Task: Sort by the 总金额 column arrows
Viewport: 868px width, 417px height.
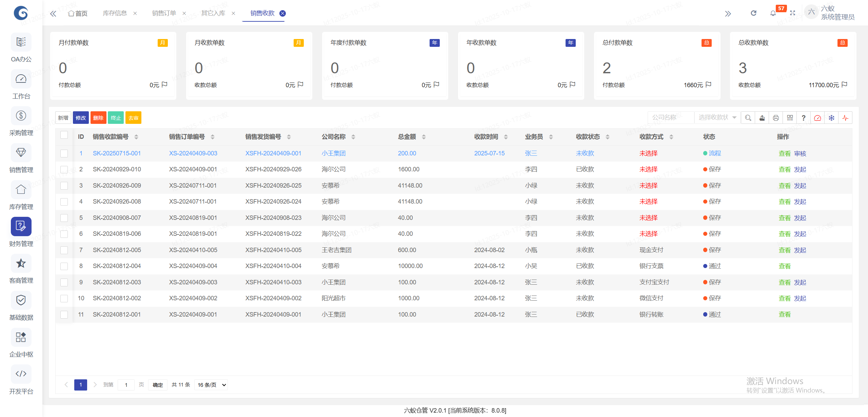Action: click(x=423, y=137)
